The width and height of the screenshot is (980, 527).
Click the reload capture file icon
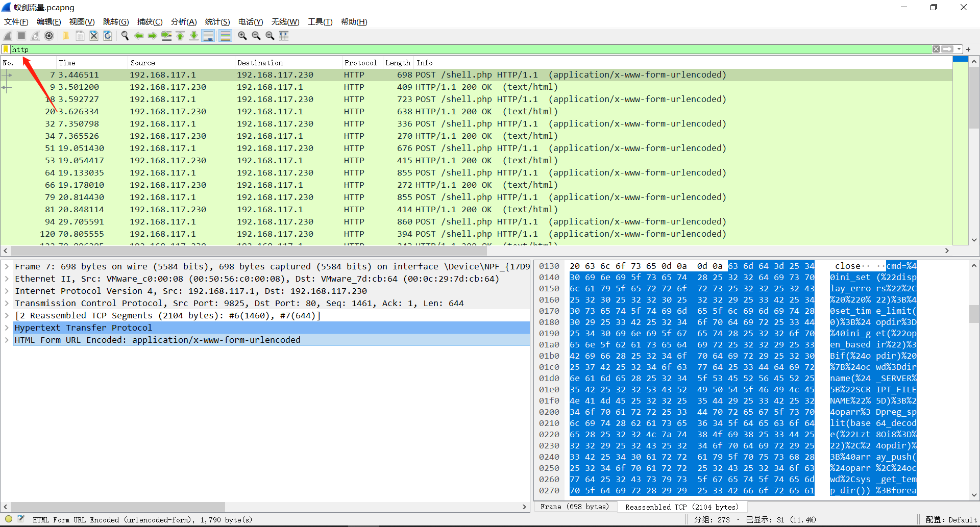(x=108, y=36)
